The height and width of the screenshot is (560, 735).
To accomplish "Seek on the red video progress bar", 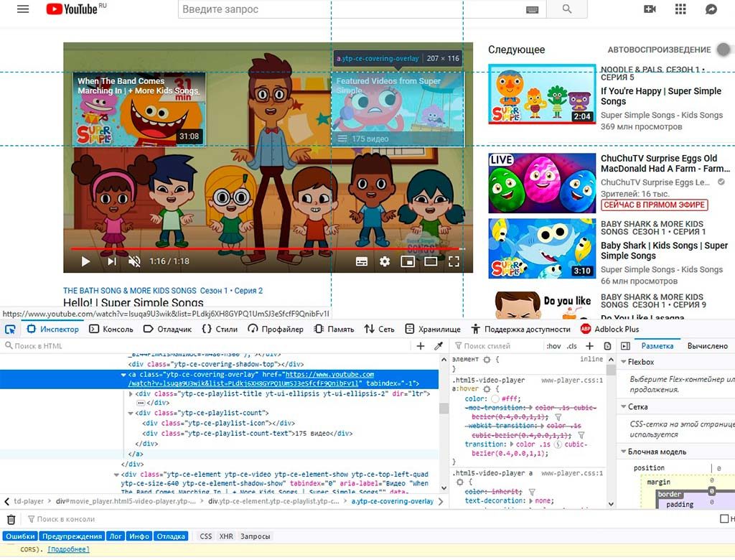I will tap(268, 248).
